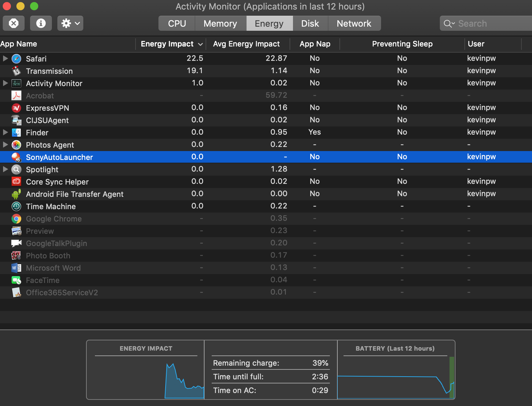
Task: Click the Time Machine clock icon
Action: [x=16, y=206]
